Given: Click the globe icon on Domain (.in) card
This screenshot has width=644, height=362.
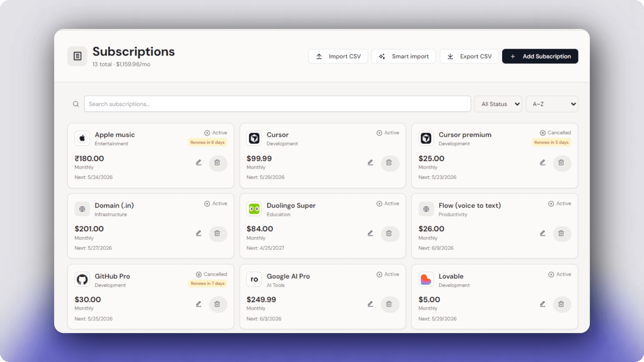Looking at the screenshot, I should coord(82,209).
